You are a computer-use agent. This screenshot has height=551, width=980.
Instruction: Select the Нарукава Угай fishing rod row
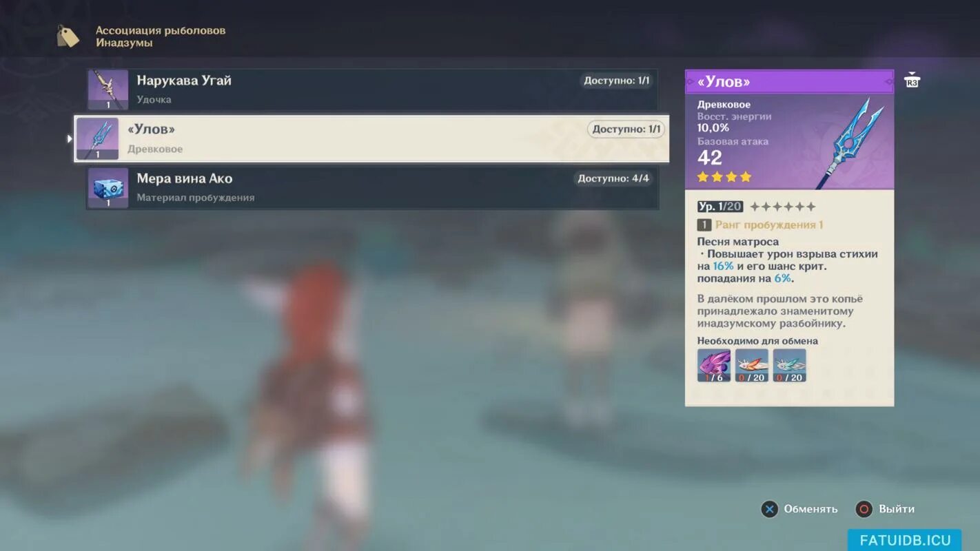pos(372,90)
